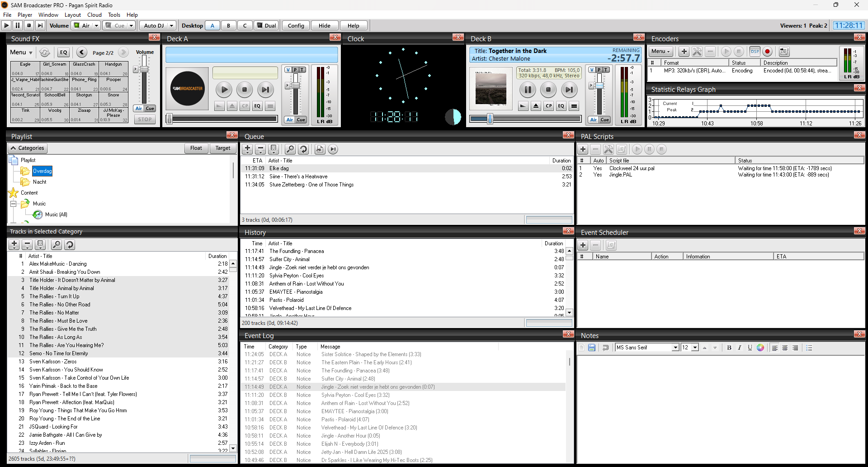Viewport: 868px width, 467px height.
Task: Toggle the Air button on Deck A
Action: (289, 120)
